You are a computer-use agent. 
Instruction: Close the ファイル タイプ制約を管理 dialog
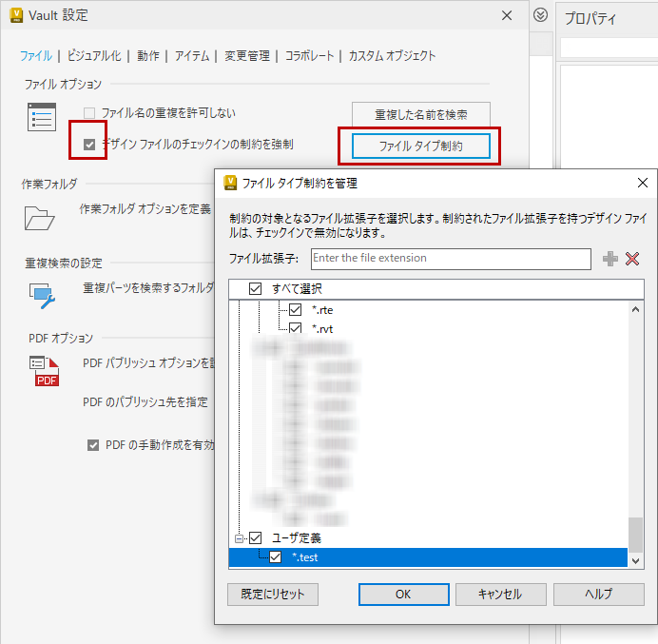[643, 183]
